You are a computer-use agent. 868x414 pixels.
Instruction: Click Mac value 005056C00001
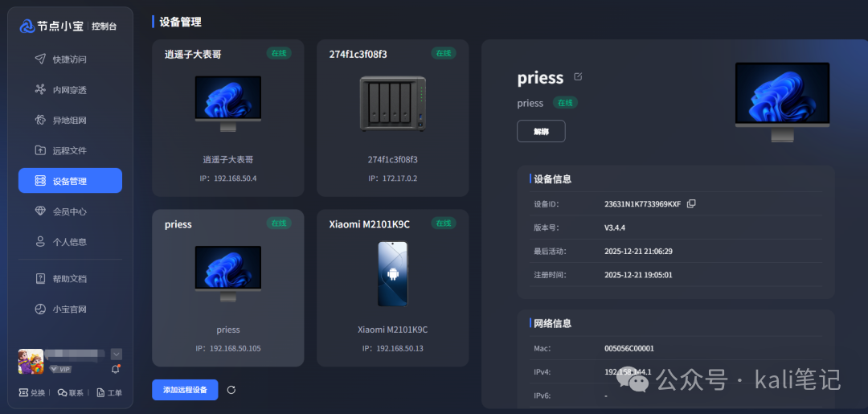629,349
